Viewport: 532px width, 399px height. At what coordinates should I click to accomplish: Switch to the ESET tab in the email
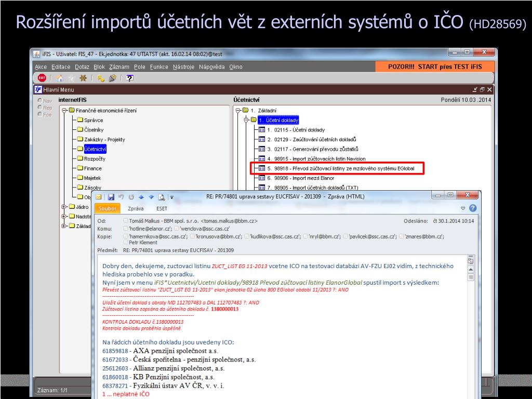[x=162, y=208]
